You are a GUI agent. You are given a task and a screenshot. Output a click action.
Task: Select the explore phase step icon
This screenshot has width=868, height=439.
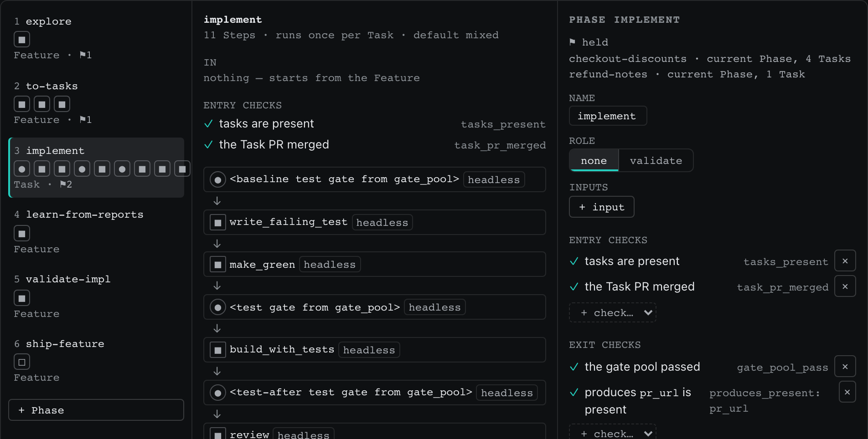[x=22, y=40]
